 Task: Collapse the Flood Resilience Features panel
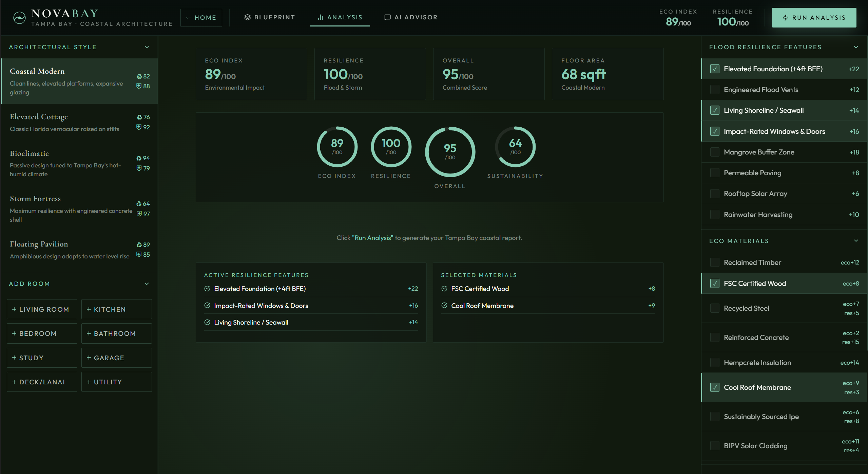click(856, 47)
